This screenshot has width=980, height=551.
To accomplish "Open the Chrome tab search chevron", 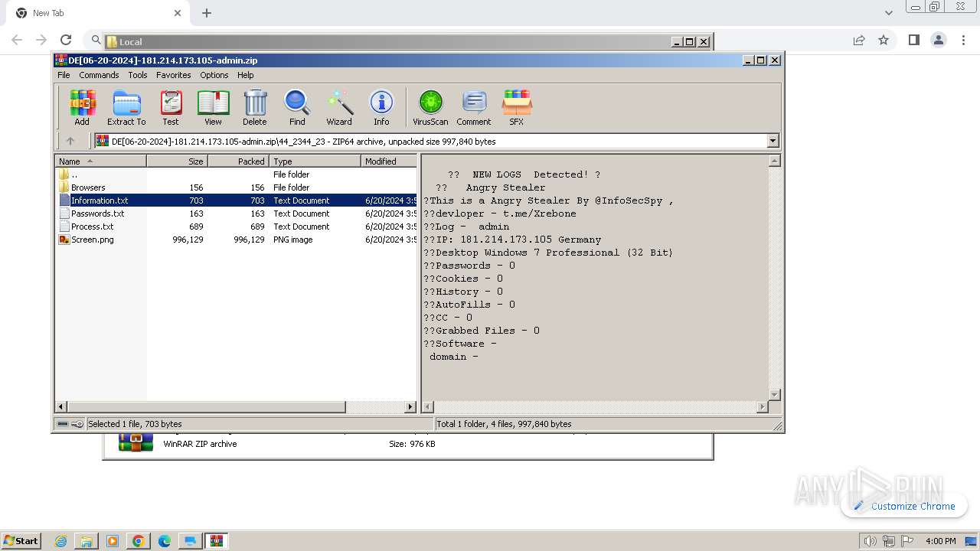I will (x=889, y=13).
